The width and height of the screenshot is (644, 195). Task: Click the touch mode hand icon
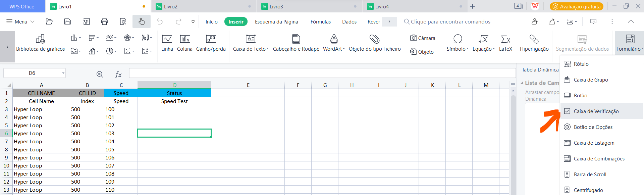click(142, 22)
